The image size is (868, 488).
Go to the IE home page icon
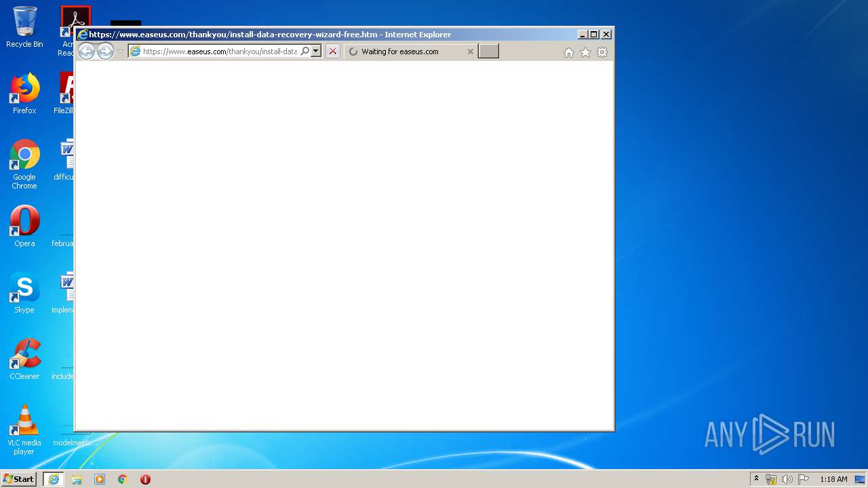tap(569, 52)
